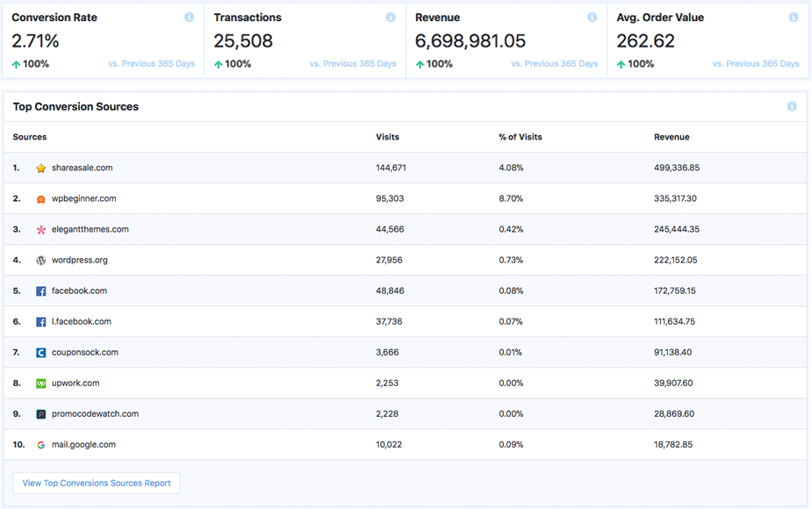Click the couponsock.com blue icon

click(x=40, y=352)
